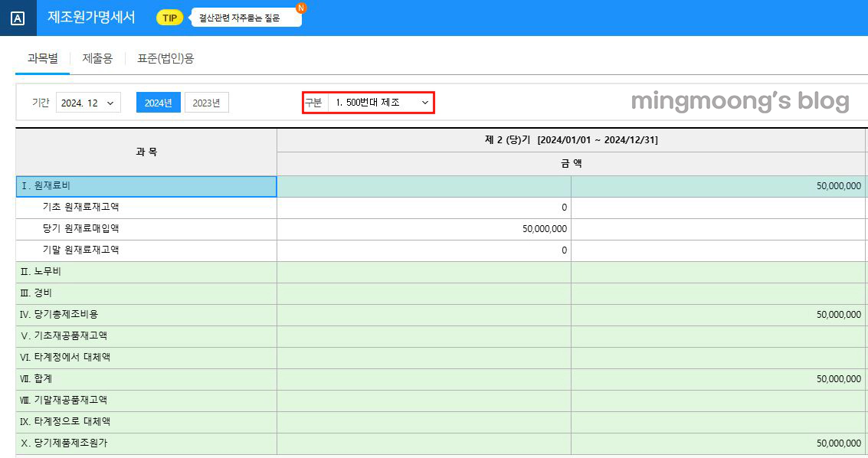Open the TIP badge
The image size is (868, 458).
point(169,18)
